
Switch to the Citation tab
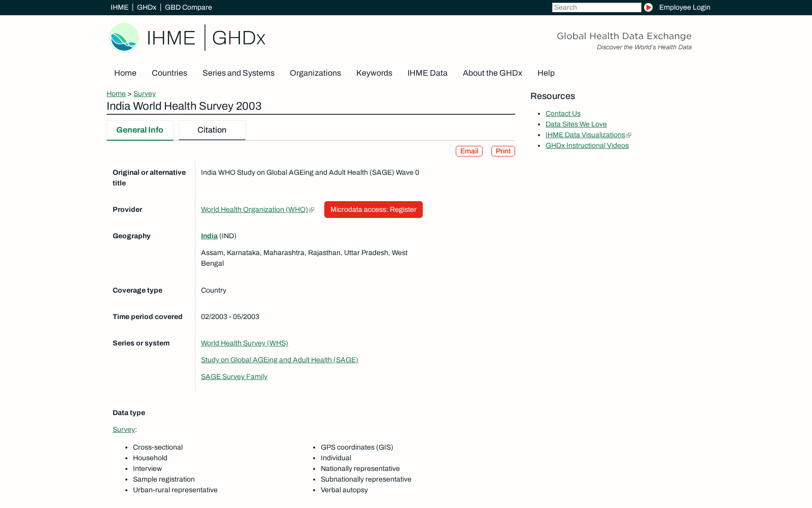pos(212,130)
